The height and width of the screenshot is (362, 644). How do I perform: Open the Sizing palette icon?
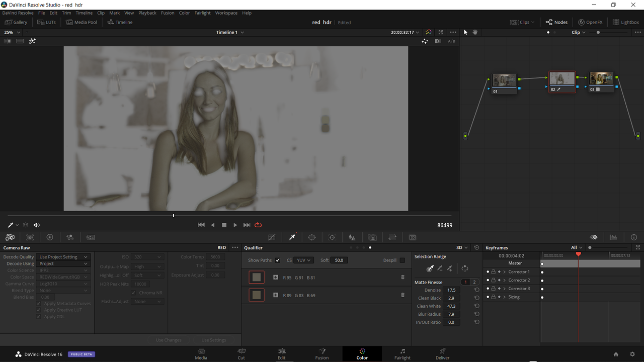click(x=392, y=237)
